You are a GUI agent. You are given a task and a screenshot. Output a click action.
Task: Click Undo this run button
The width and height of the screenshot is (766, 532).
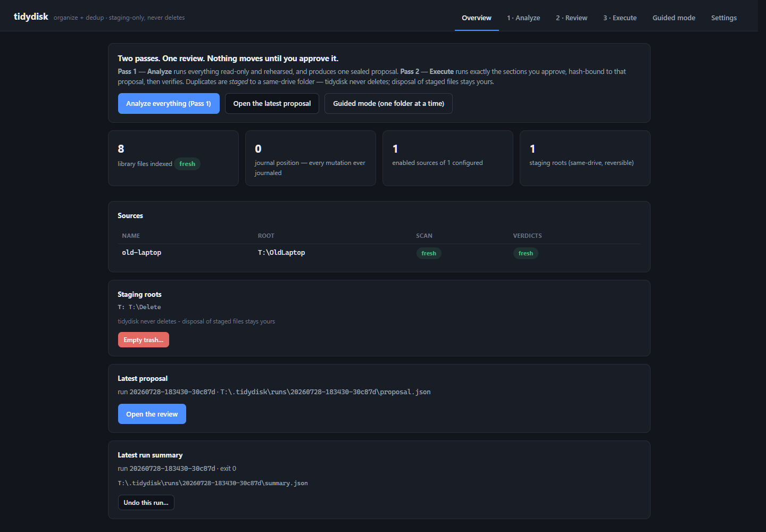pyautogui.click(x=146, y=503)
